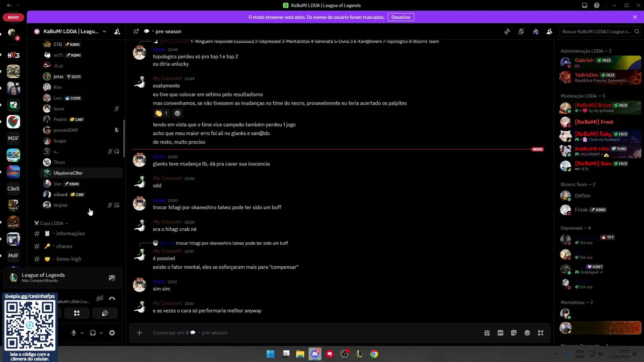Expand the KaBuM! LDDA server menu

tap(104, 31)
